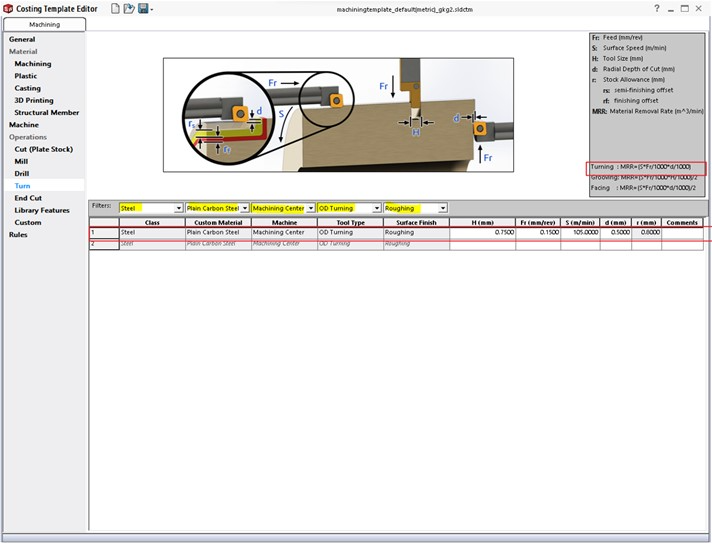Viewport: 712px width, 543px height.
Task: Click the New template icon
Action: point(115,8)
